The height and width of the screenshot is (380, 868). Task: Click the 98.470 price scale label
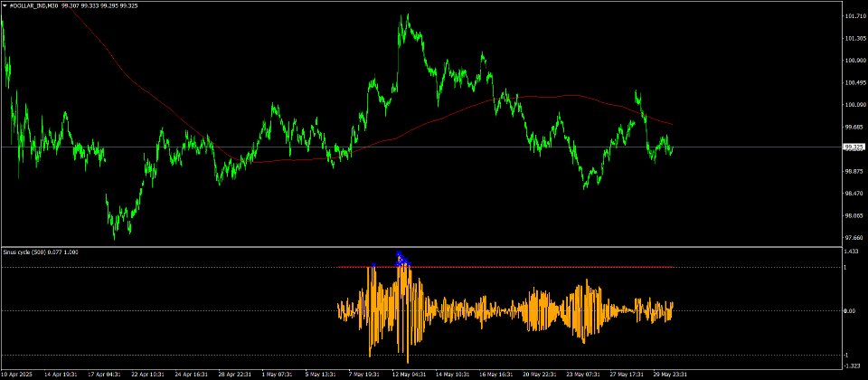tap(853, 194)
